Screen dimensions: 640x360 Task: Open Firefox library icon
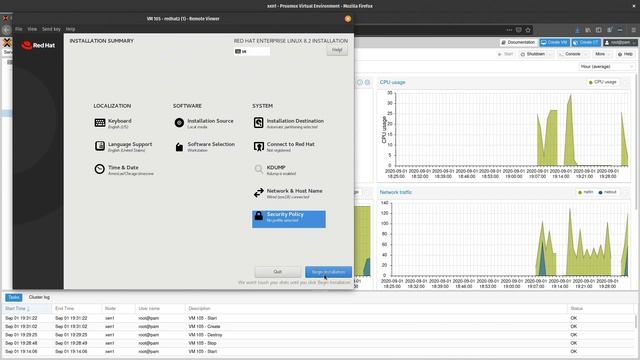588,30
